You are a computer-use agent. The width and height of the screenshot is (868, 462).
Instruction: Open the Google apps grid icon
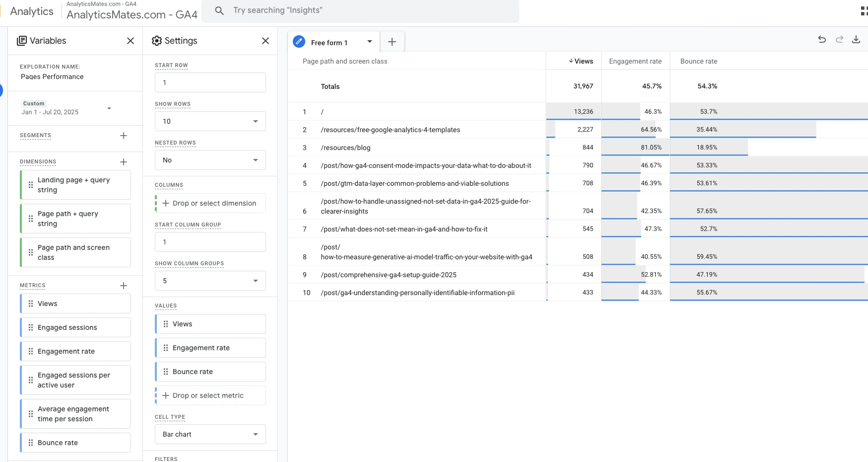click(x=864, y=11)
